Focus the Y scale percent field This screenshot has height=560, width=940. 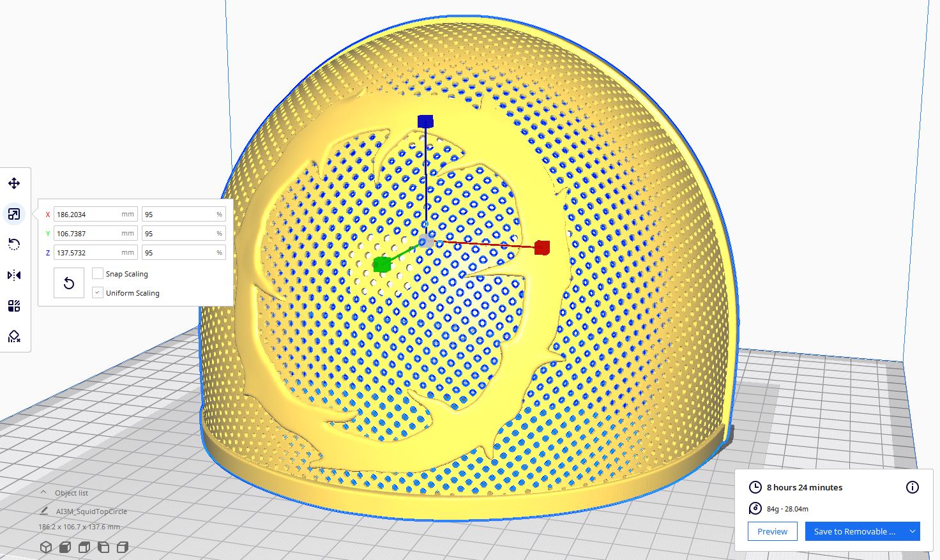pyautogui.click(x=183, y=234)
